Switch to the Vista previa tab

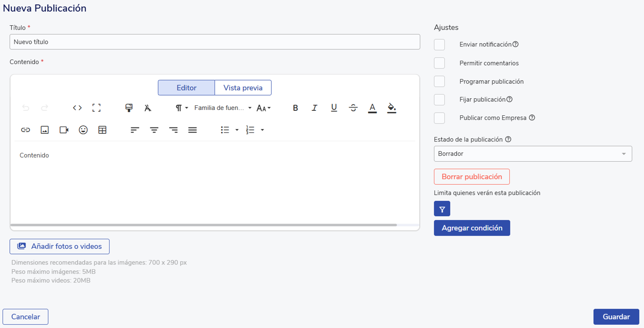pos(243,88)
